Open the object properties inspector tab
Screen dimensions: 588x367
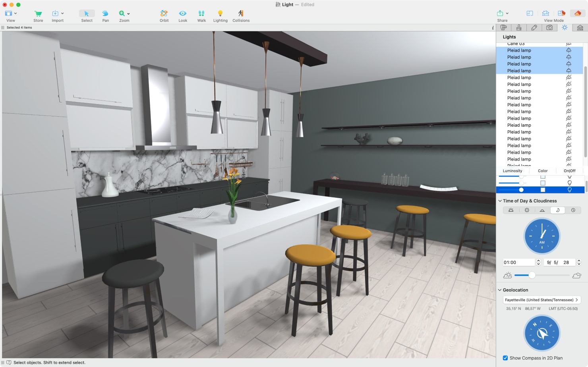coord(504,28)
